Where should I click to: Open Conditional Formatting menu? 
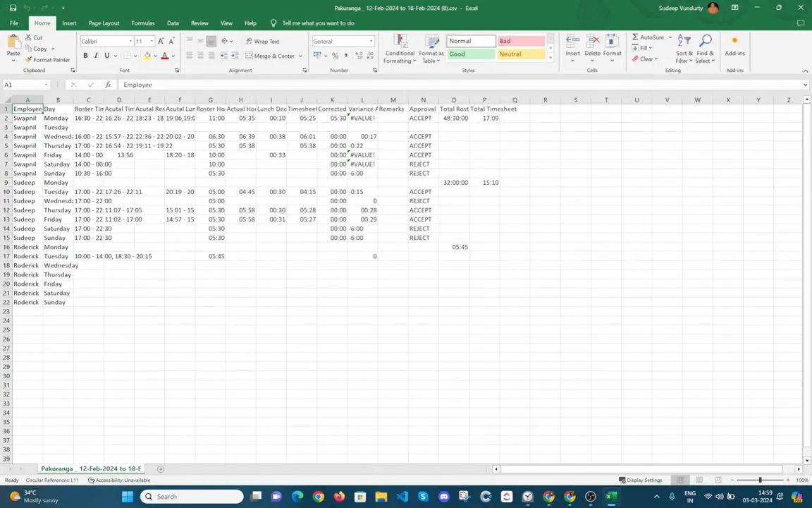pyautogui.click(x=399, y=49)
